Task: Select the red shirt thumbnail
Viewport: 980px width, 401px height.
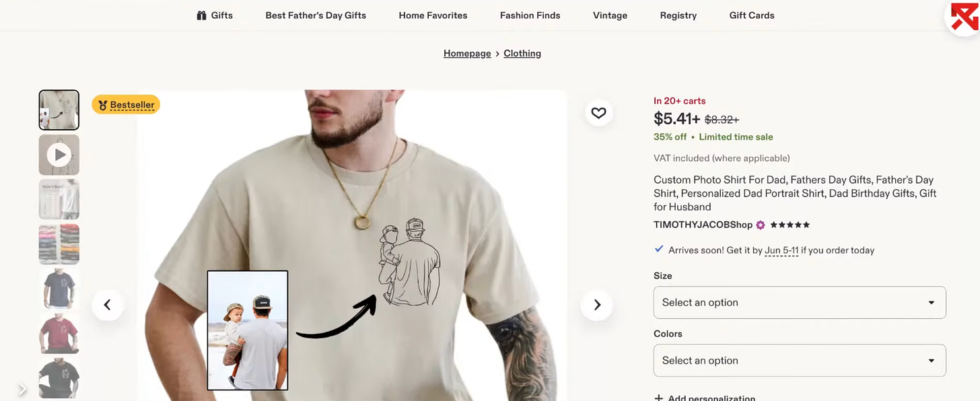Action: (59, 333)
